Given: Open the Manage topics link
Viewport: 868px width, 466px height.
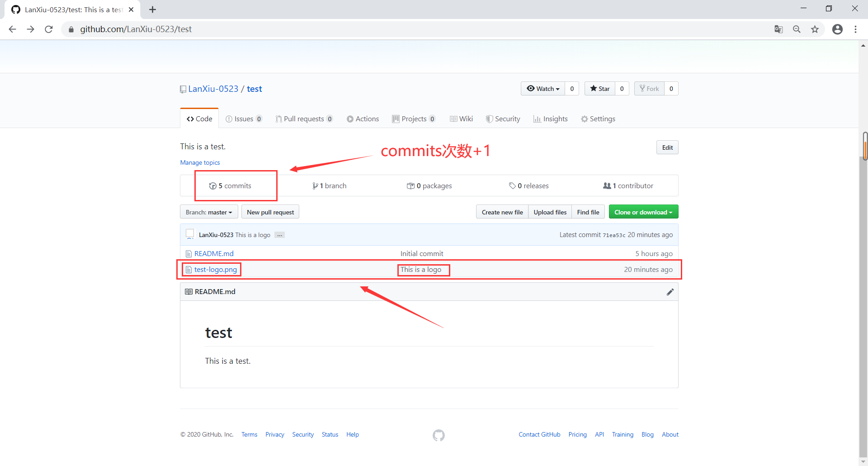Looking at the screenshot, I should pyautogui.click(x=199, y=162).
